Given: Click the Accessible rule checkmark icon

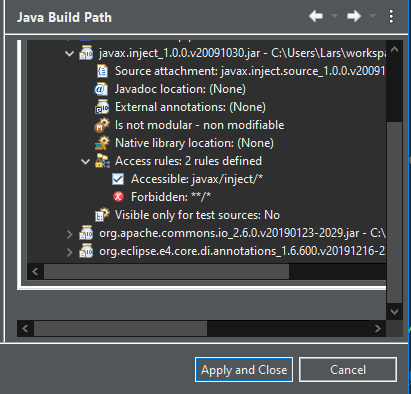Looking at the screenshot, I should tap(118, 179).
